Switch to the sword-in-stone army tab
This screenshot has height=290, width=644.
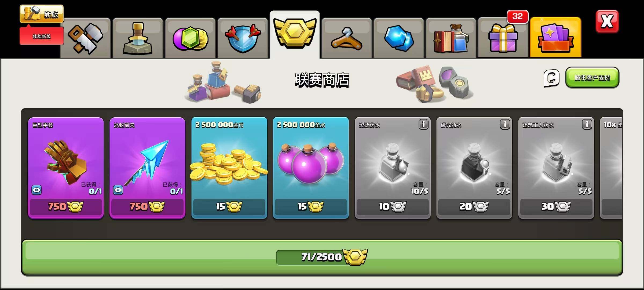[x=138, y=38]
